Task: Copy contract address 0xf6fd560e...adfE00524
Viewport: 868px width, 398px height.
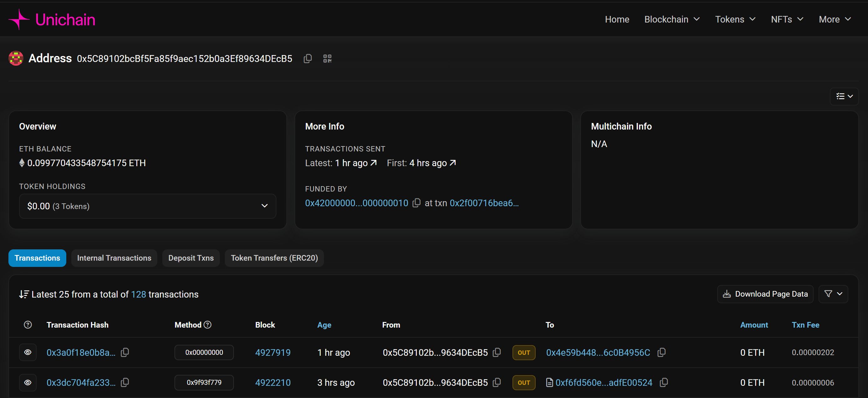Action: [x=664, y=382]
